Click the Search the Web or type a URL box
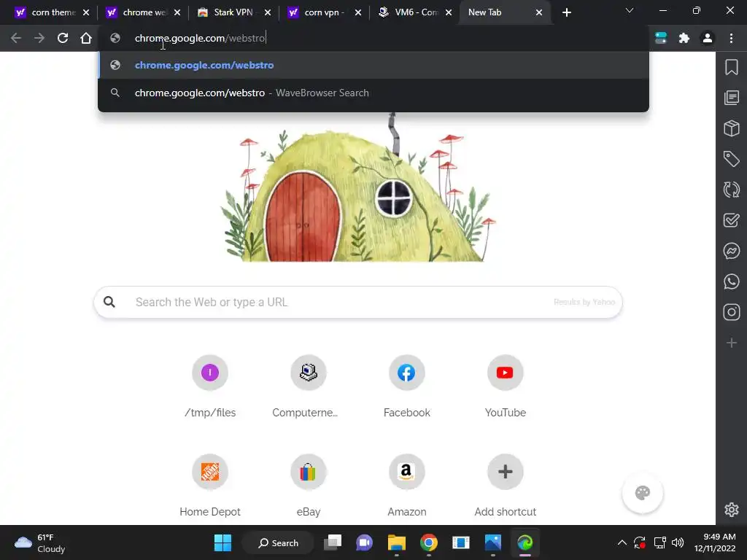747x560 pixels. click(x=358, y=302)
